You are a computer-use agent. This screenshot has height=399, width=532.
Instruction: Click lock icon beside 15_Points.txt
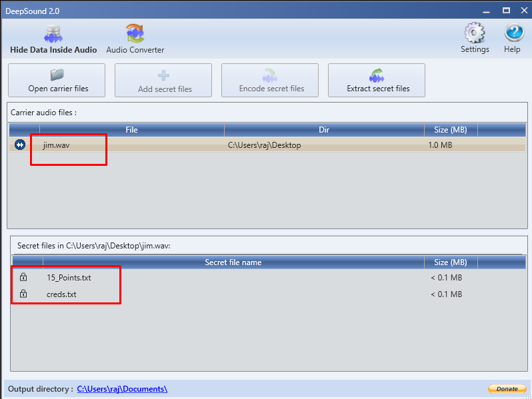coord(23,277)
